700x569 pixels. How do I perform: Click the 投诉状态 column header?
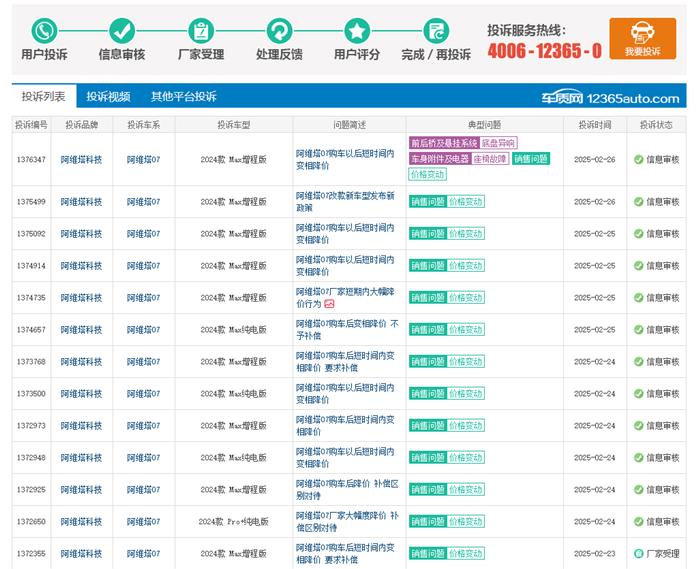(656, 125)
